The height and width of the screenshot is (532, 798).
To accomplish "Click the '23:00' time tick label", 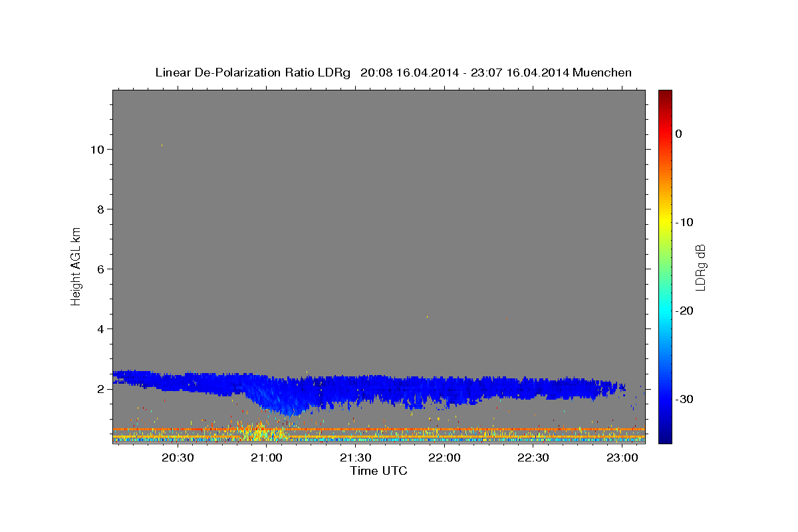I will pos(622,458).
